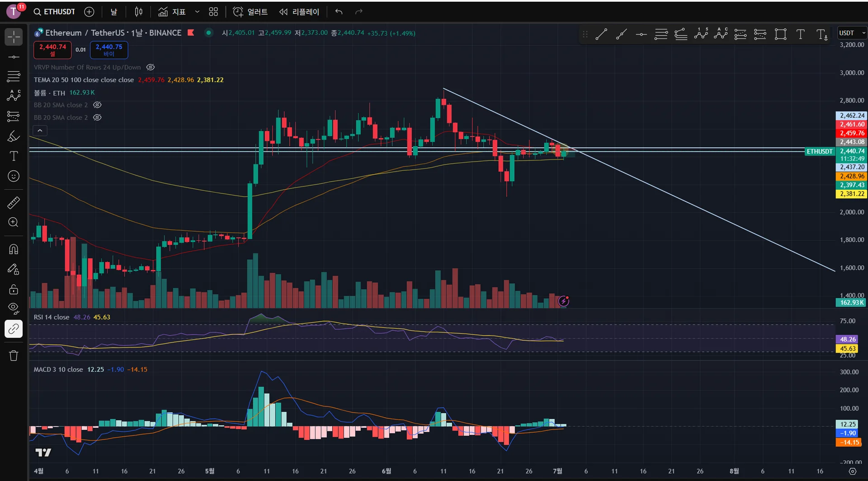Screen dimensions: 868x481
Task: Click the redo arrow
Action: pyautogui.click(x=359, y=12)
